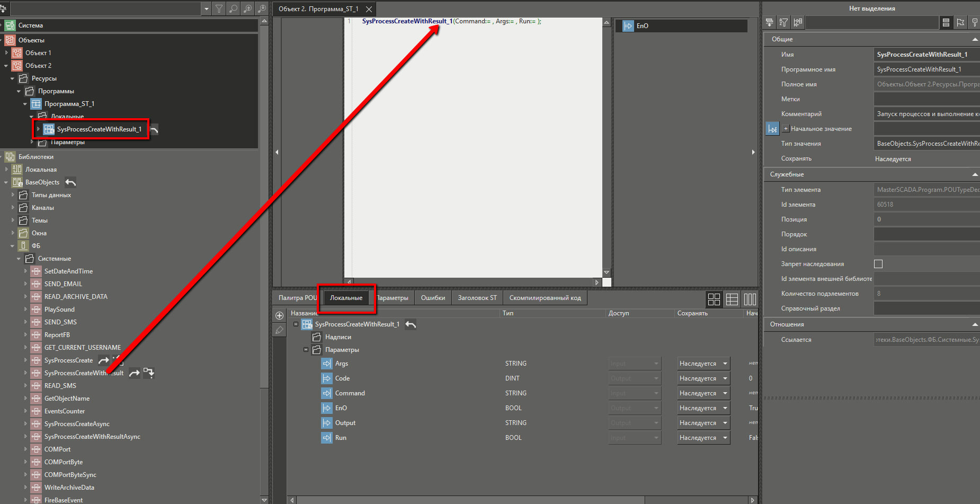Viewport: 980px width, 504px height.
Task: Click the plus add icon beside variables table
Action: (280, 316)
